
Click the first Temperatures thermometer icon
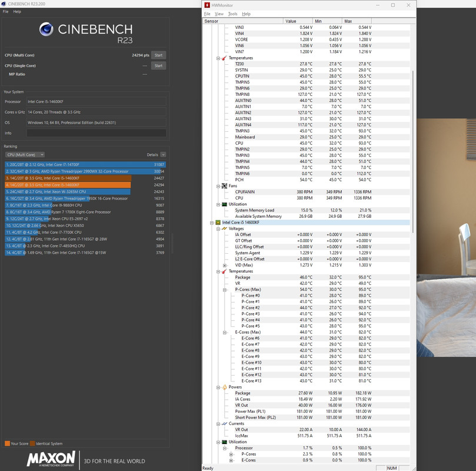224,58
